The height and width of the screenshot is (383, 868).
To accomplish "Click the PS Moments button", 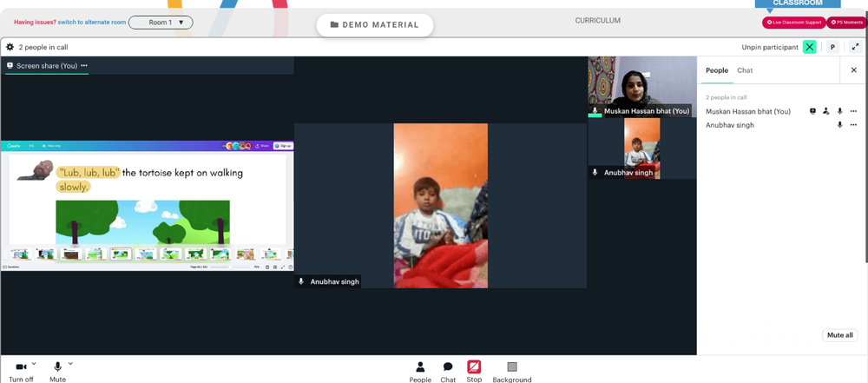I will point(847,23).
